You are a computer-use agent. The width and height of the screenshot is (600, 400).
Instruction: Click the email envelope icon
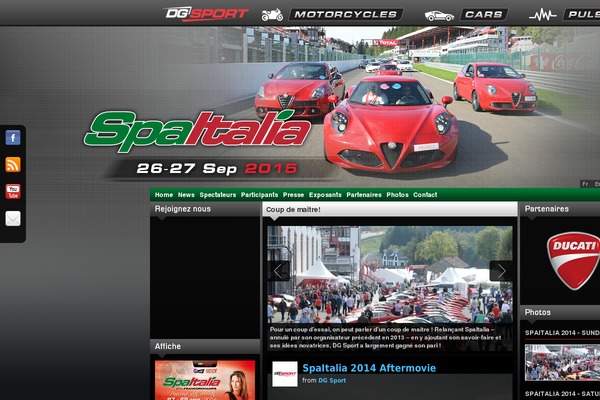[x=13, y=219]
